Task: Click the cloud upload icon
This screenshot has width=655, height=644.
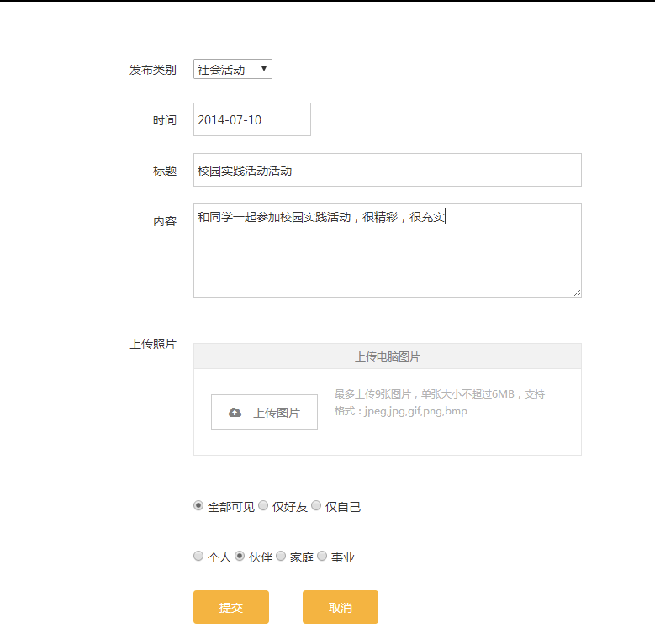Action: (235, 413)
